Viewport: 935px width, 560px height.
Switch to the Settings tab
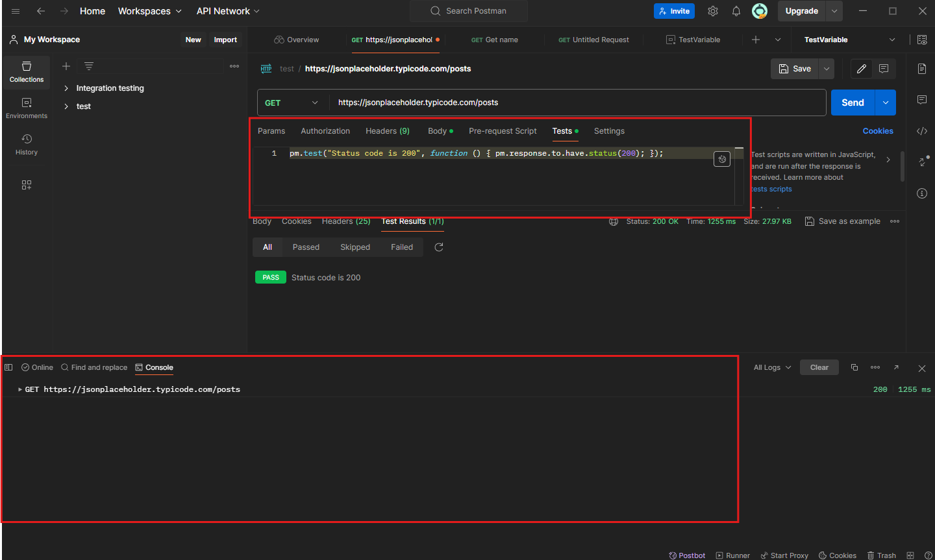[x=609, y=131]
